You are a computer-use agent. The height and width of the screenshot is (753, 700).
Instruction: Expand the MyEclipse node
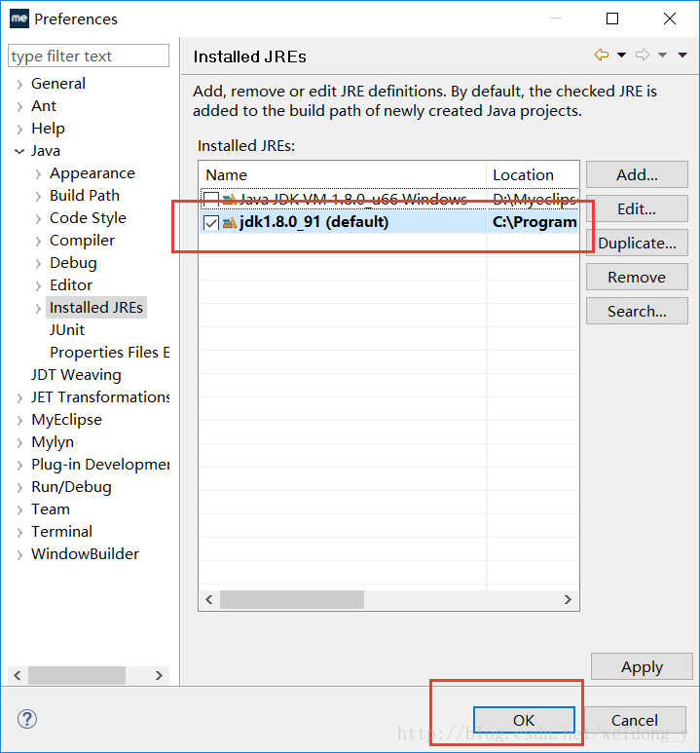pos(19,421)
